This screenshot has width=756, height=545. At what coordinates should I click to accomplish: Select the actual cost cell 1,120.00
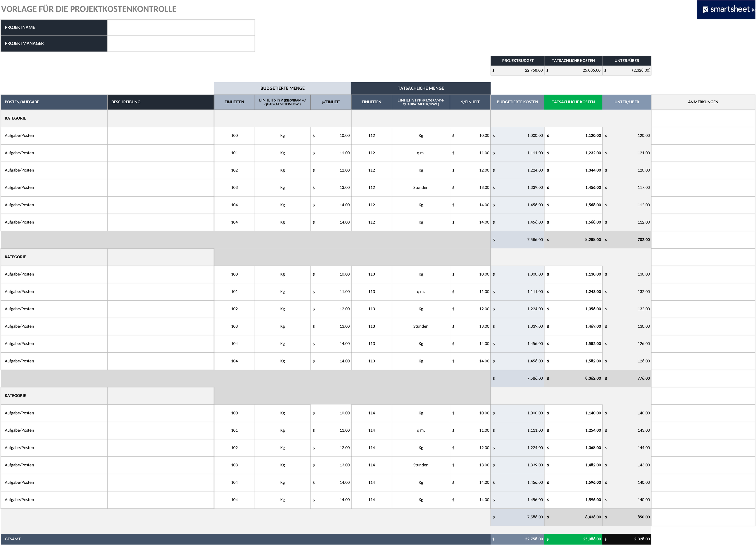tap(573, 135)
